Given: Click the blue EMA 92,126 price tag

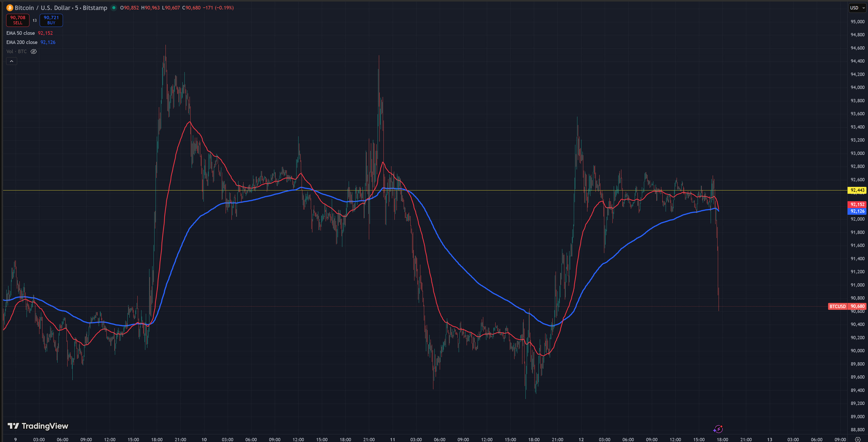Looking at the screenshot, I should [x=857, y=211].
